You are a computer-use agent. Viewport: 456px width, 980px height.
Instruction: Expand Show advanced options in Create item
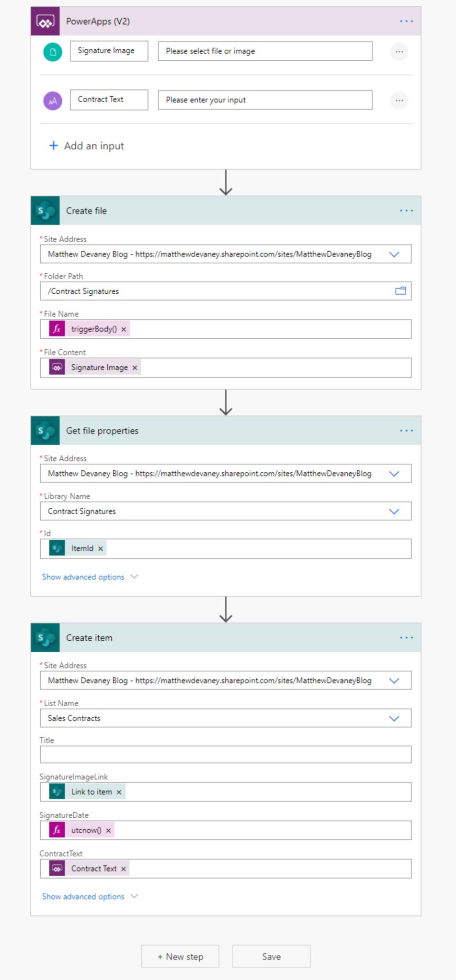[x=82, y=896]
